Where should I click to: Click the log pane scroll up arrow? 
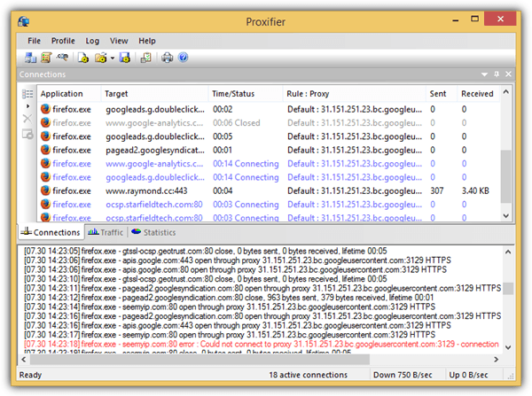point(508,252)
